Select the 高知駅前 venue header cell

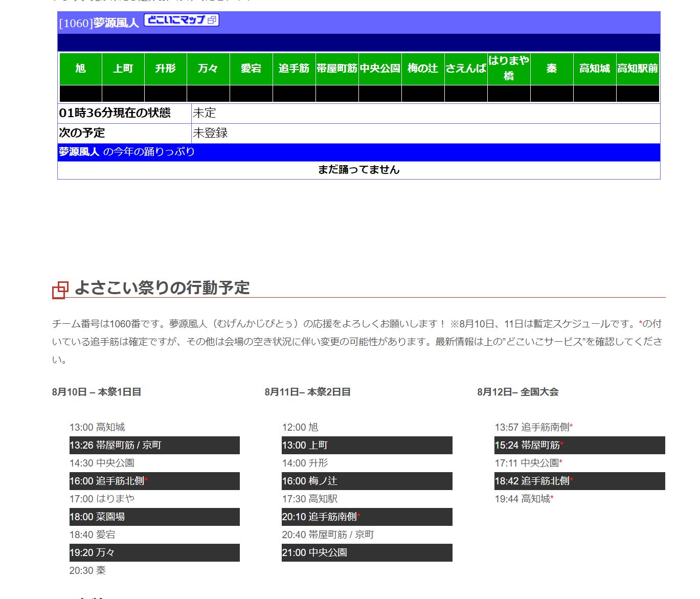638,69
